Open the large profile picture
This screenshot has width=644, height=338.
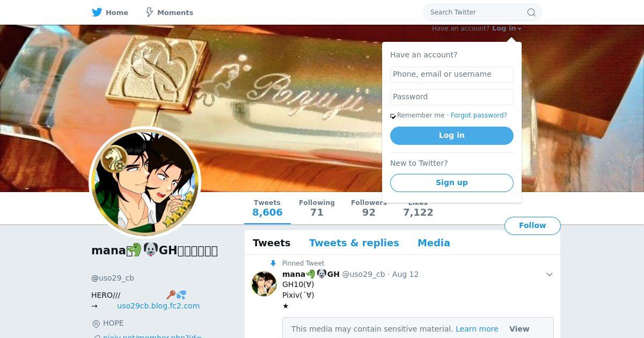pos(145,182)
